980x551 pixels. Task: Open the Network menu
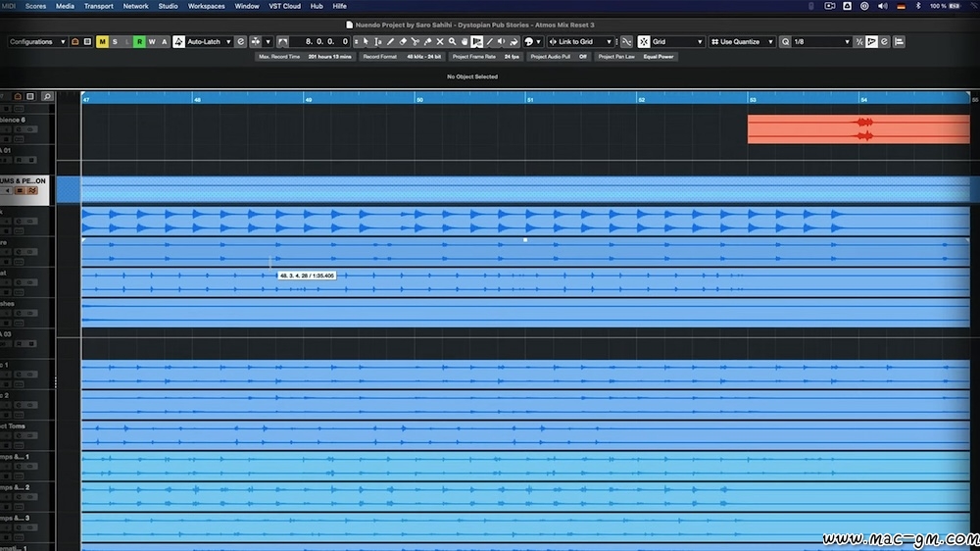135,6
